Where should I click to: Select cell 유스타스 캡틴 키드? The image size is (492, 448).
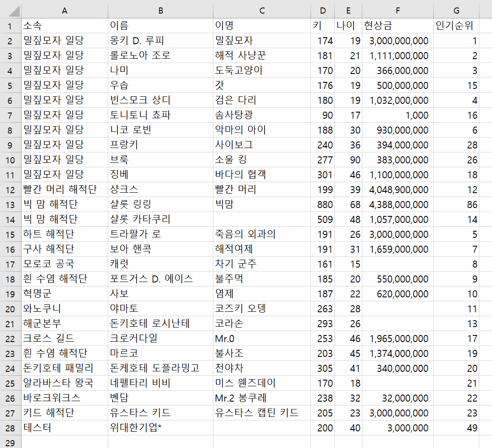(262, 413)
